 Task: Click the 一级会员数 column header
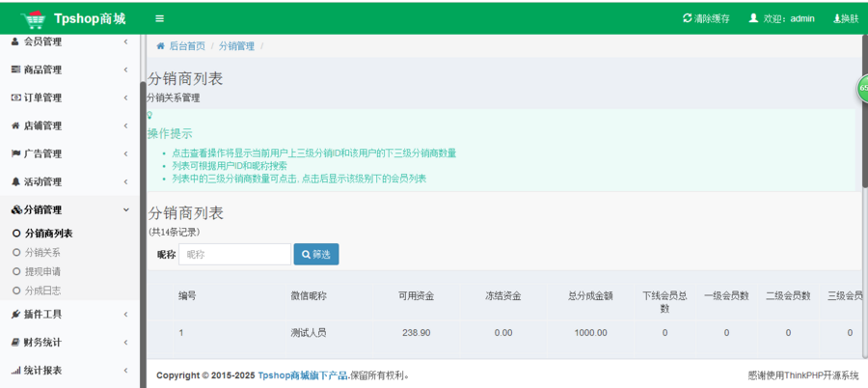pyautogui.click(x=726, y=296)
